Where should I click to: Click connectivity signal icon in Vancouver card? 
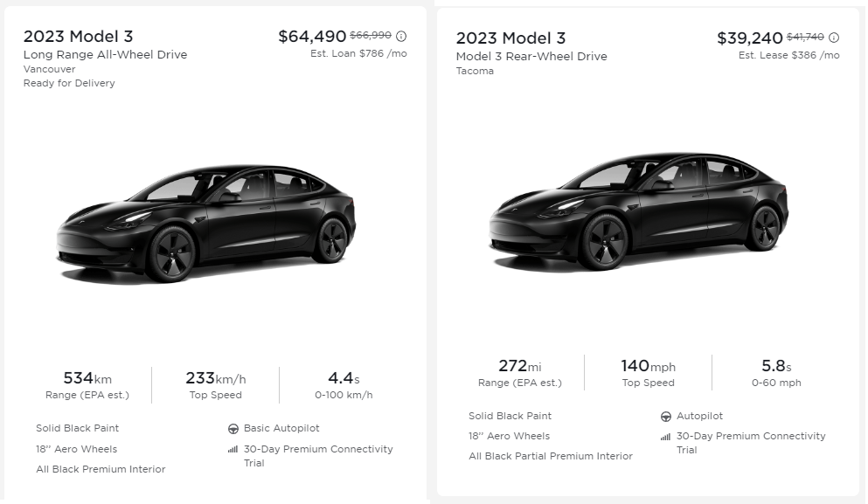click(233, 450)
